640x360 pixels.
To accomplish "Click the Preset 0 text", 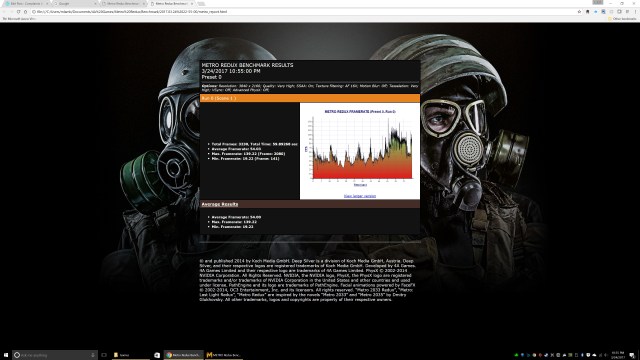I will pos(211,77).
